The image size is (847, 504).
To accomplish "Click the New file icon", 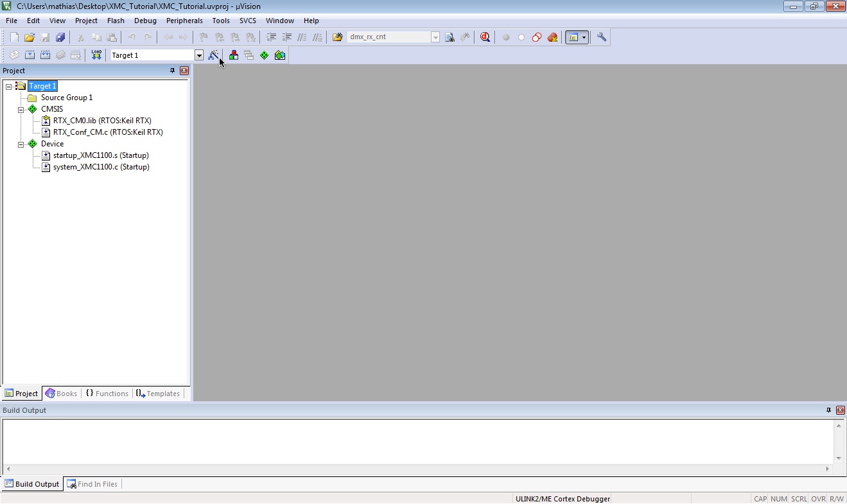I will click(14, 37).
